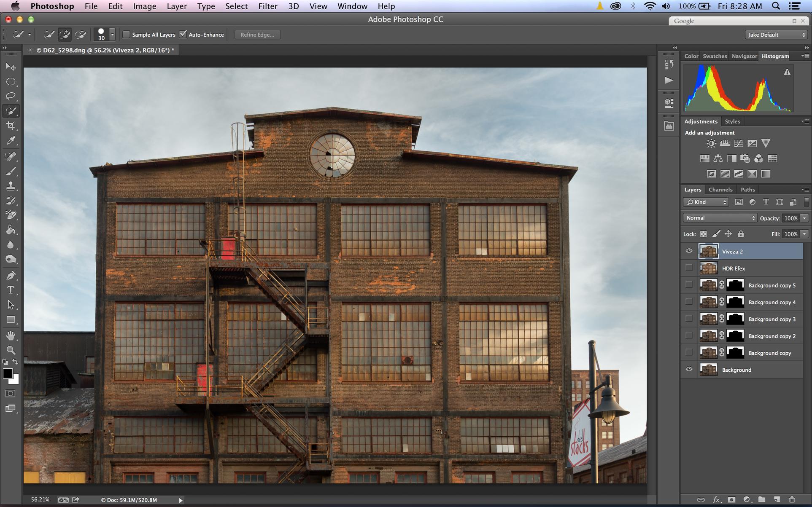Open the Filter menu
The height and width of the screenshot is (507, 812).
[x=268, y=6]
